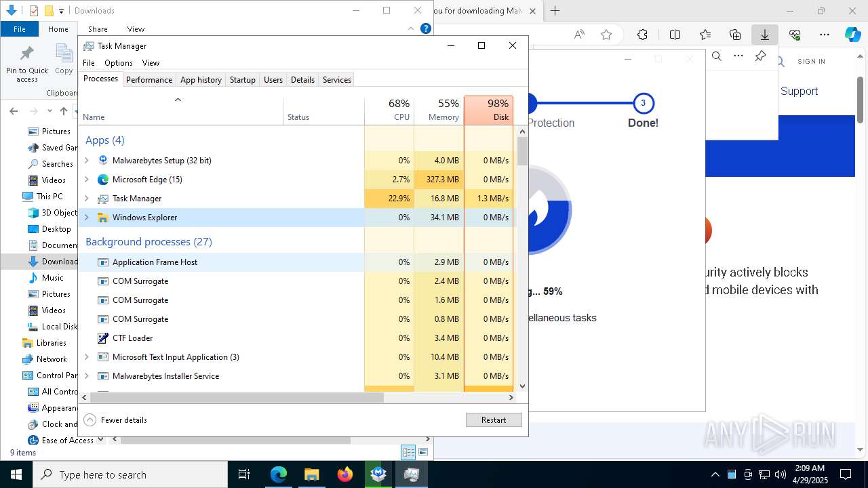Sort processes by Name column header

[181, 110]
